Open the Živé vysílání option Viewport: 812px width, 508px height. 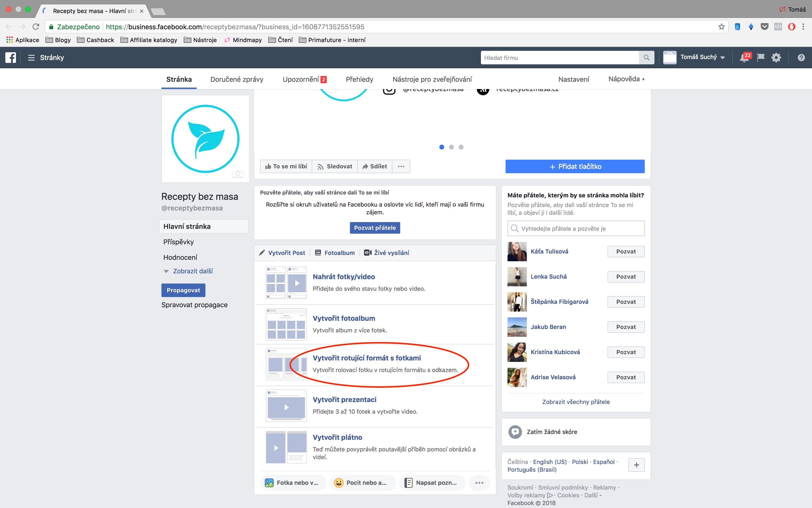pyautogui.click(x=386, y=253)
